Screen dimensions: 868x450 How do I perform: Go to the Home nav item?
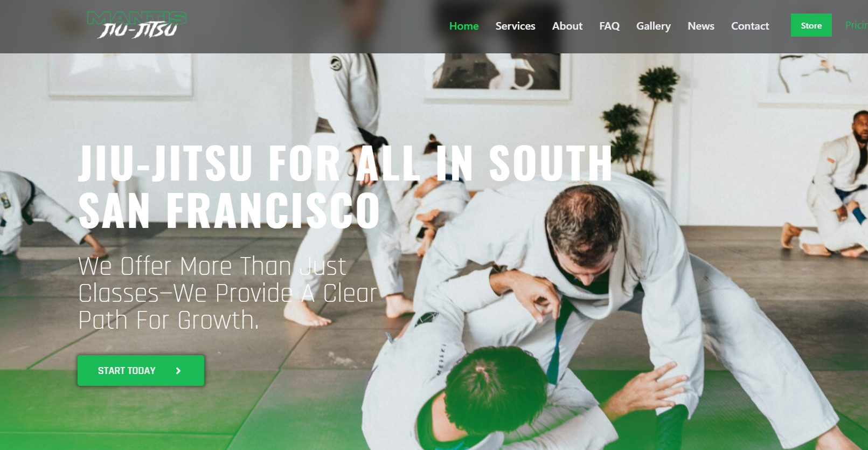464,26
